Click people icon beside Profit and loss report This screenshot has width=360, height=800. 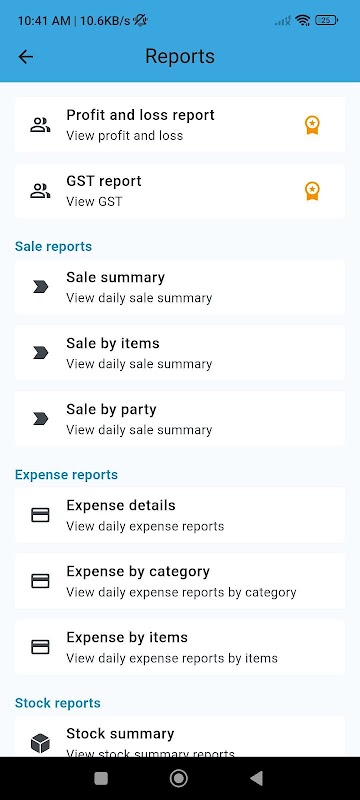coord(40,125)
